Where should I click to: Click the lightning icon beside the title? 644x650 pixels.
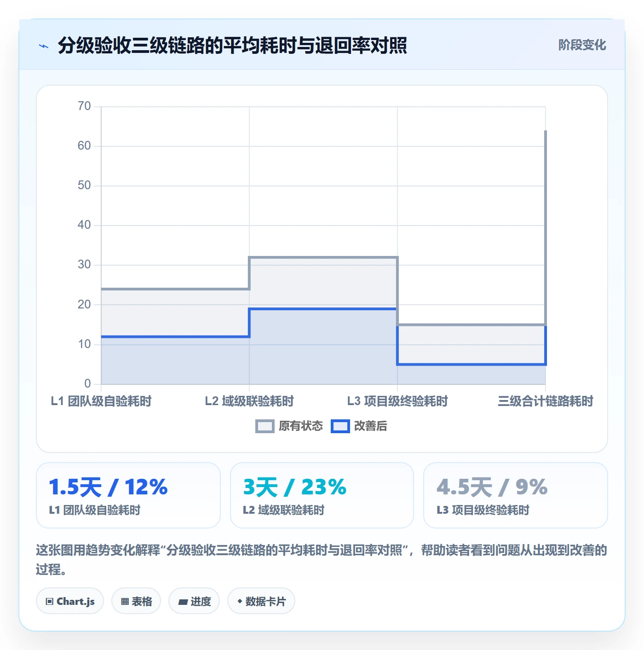click(x=44, y=46)
